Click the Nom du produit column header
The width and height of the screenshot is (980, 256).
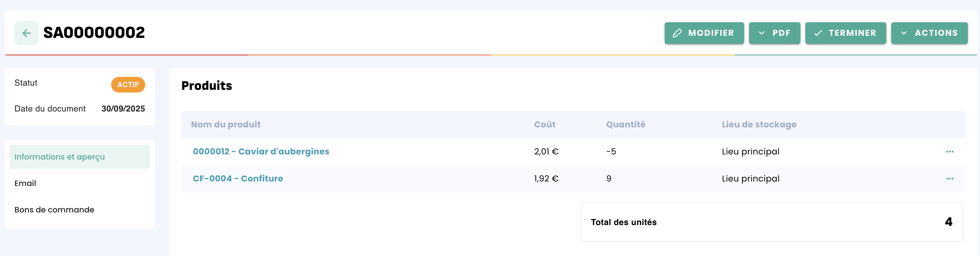point(226,125)
